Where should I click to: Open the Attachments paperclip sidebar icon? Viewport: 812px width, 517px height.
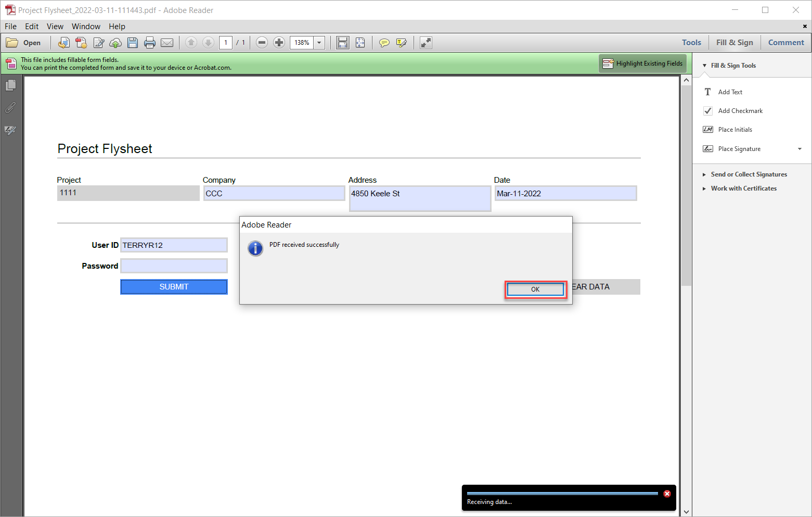click(11, 108)
